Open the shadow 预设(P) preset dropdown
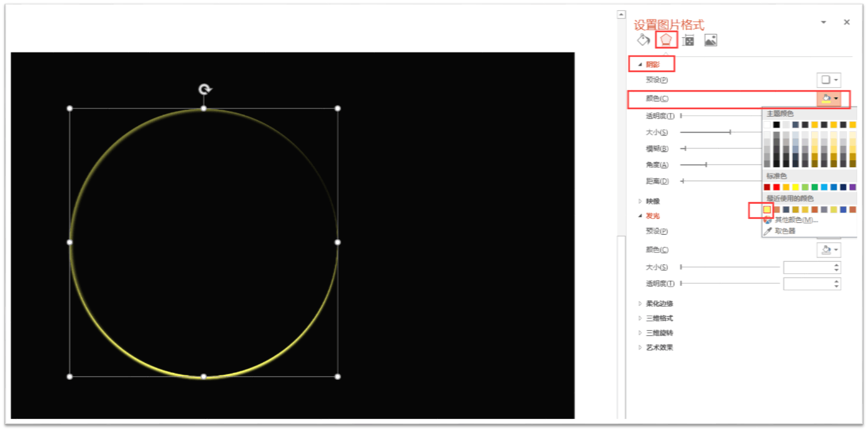The height and width of the screenshot is (431, 868). click(x=829, y=80)
